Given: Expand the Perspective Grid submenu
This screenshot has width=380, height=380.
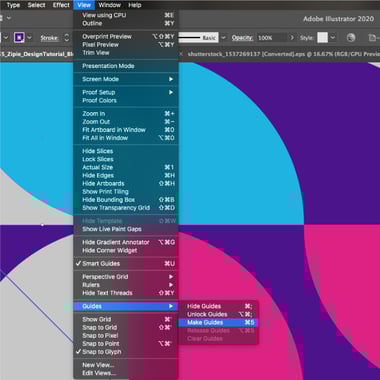Looking at the screenshot, I should 126,277.
